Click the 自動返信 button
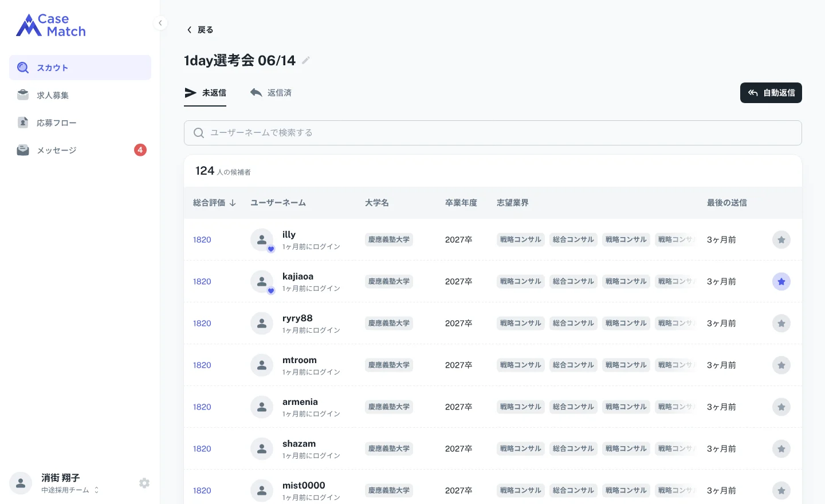Viewport: 825px width, 504px height. pyautogui.click(x=771, y=93)
